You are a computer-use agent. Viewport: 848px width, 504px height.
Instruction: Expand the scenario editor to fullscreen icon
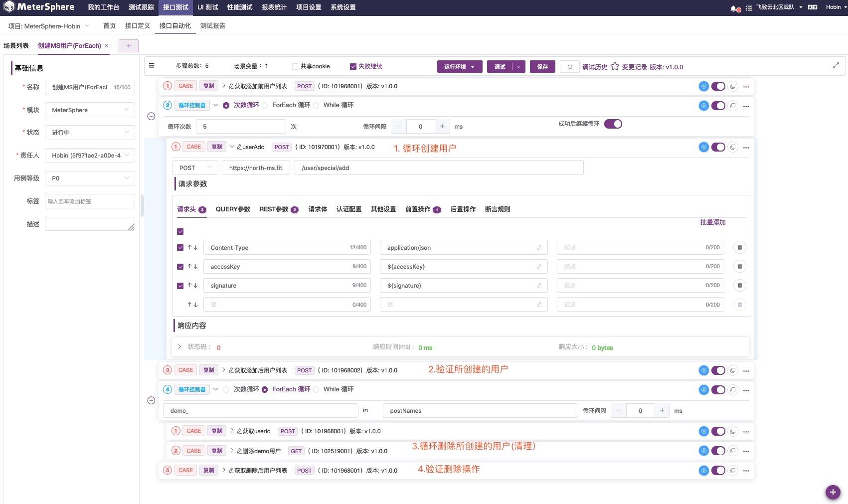pyautogui.click(x=836, y=64)
